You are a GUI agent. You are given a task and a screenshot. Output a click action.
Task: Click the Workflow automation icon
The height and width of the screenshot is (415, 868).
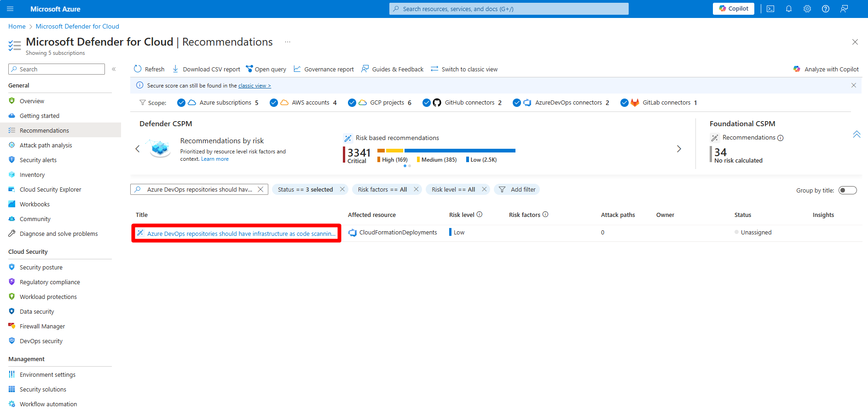(12, 404)
